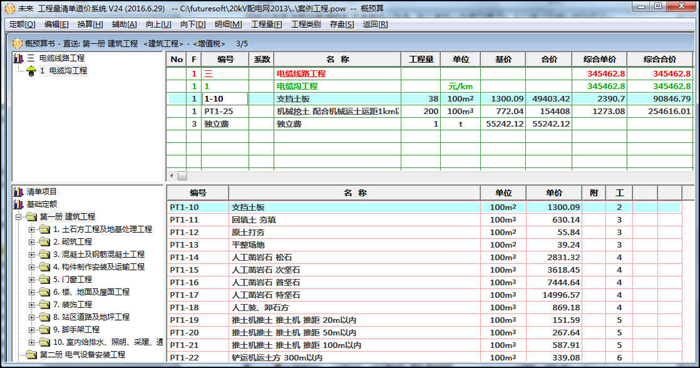Viewport: 700px width, 368px height.
Task: Expand the 4. 构件制作安装及运输工程 node
Action: 31,267
